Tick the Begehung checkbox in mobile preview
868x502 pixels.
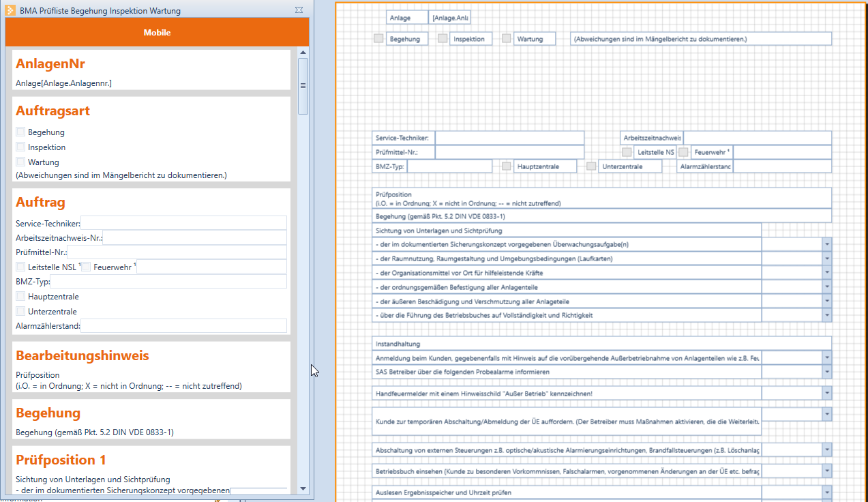(20, 132)
